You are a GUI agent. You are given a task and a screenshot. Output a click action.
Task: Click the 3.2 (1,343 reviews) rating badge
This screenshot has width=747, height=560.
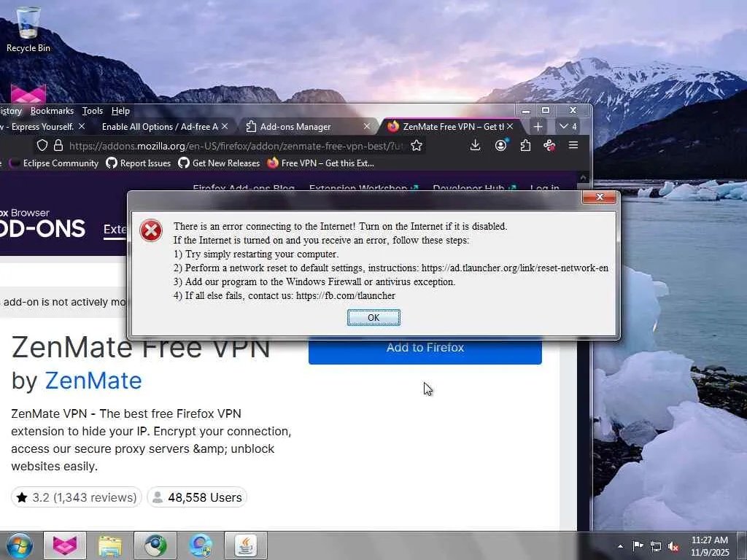[76, 497]
